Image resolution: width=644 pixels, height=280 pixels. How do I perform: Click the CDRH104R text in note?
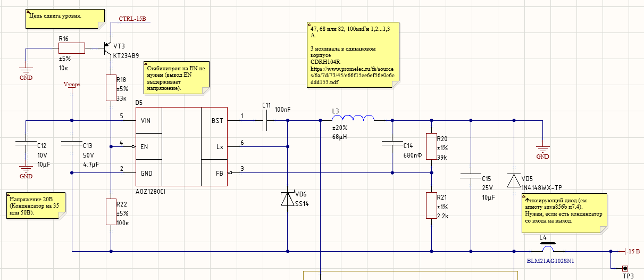click(x=324, y=62)
